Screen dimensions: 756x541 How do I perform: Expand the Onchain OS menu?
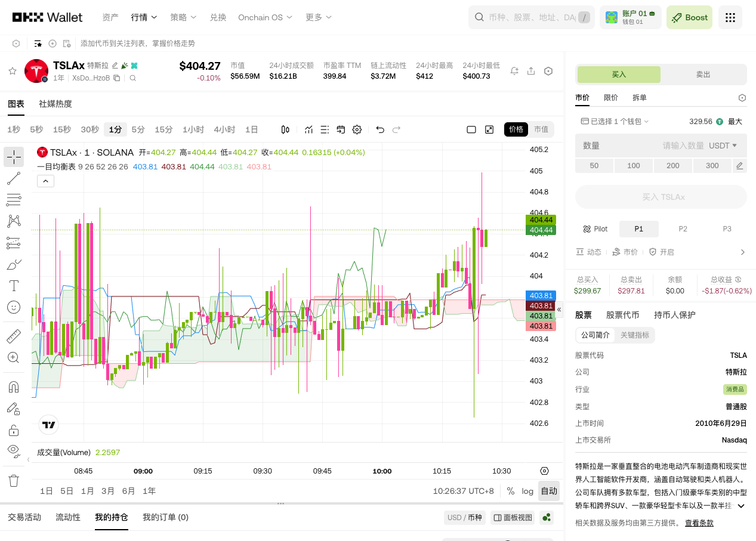(266, 17)
